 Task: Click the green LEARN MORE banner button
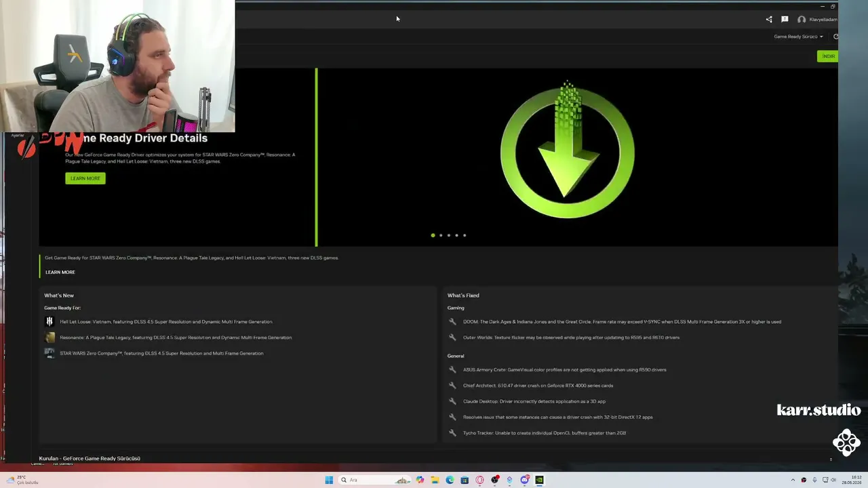(85, 178)
